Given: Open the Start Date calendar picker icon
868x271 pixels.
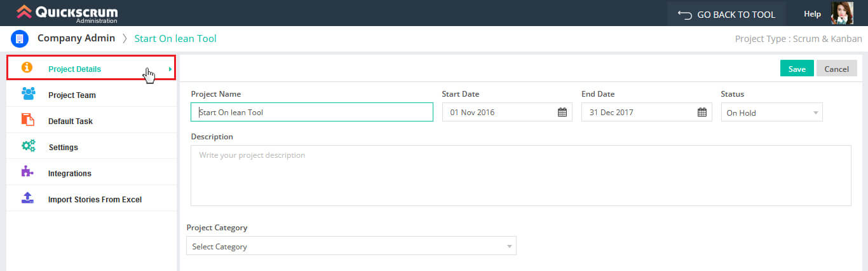Looking at the screenshot, I should (562, 113).
